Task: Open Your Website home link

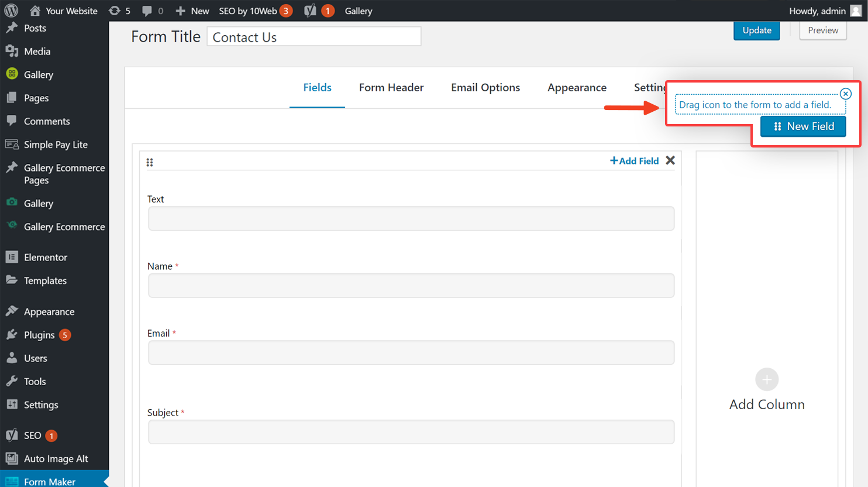Action: pos(63,11)
